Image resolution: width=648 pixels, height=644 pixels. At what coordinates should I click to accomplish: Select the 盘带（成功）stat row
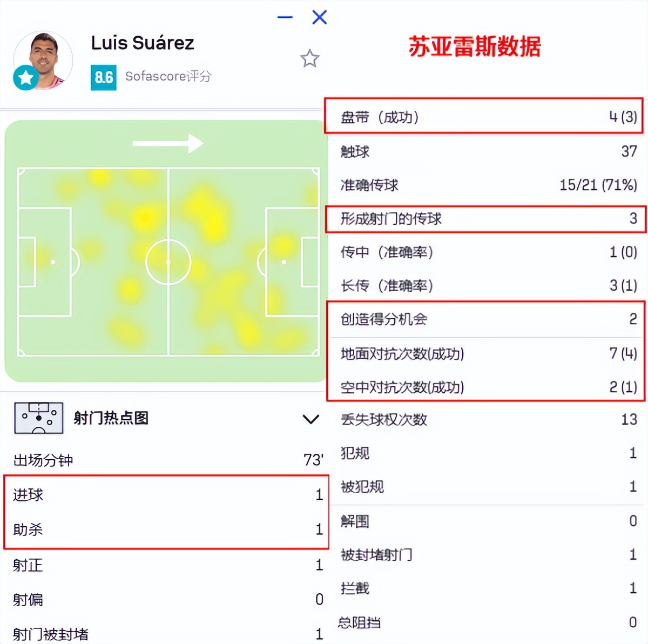point(484,116)
